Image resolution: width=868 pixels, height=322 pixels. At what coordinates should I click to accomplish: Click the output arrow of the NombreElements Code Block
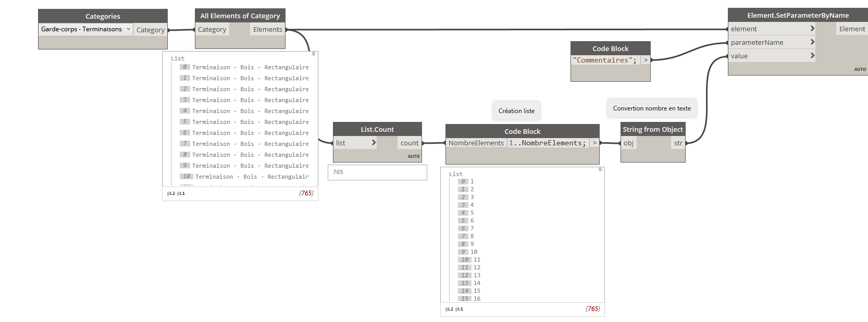[x=594, y=143]
